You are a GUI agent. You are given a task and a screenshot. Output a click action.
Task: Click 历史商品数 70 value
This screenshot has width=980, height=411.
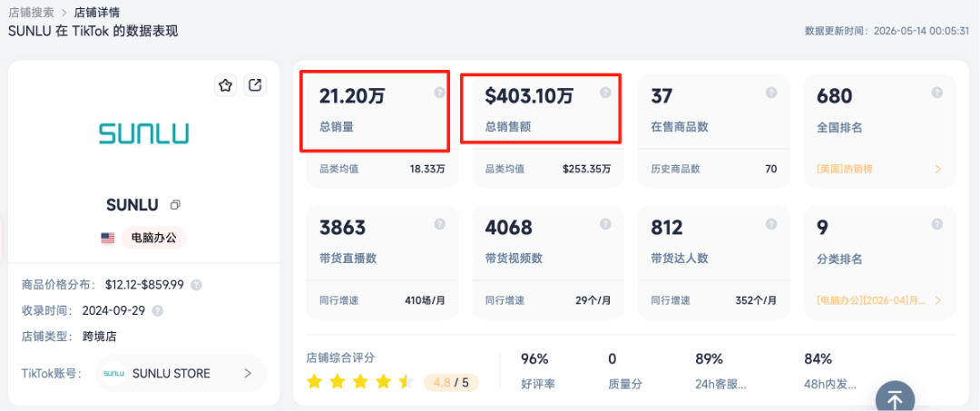point(770,169)
